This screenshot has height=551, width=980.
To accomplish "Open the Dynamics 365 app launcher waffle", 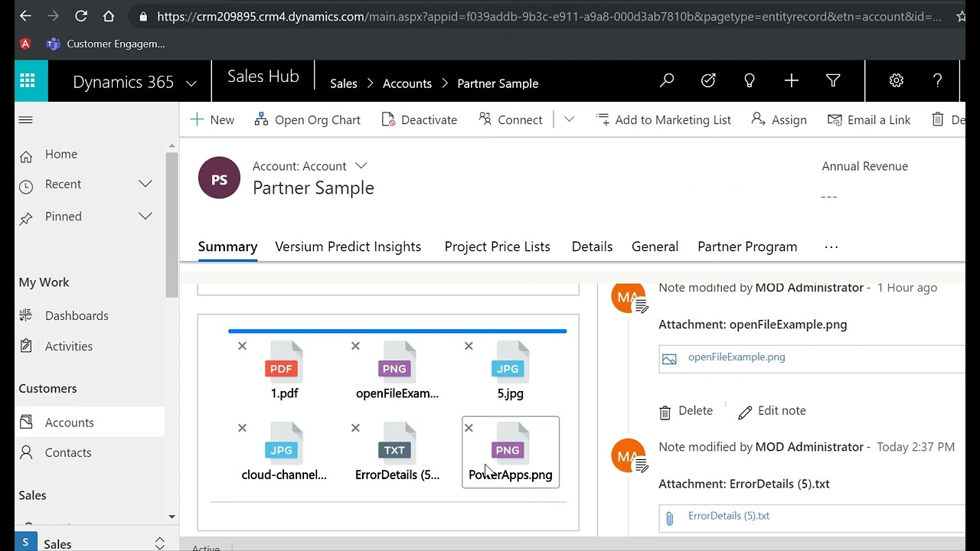I will pos(28,81).
